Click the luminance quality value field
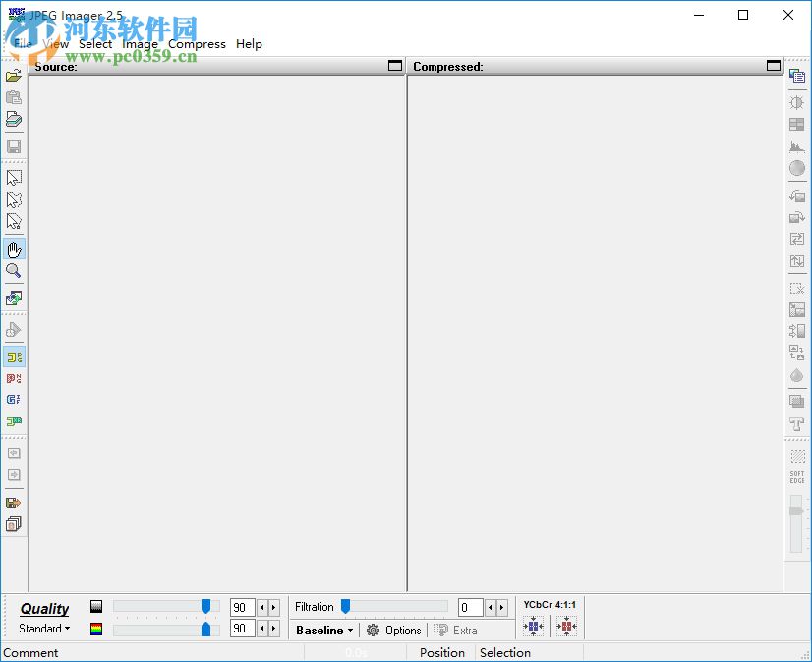This screenshot has height=662, width=812. tap(243, 607)
